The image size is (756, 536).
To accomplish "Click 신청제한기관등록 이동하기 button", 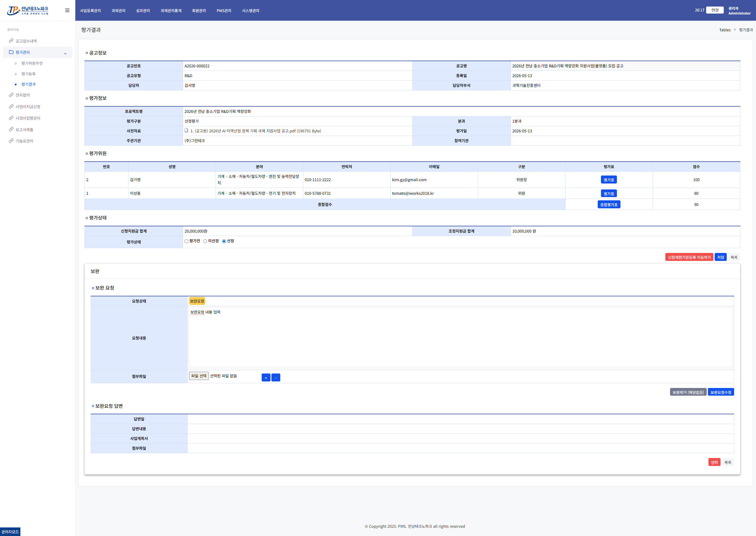I will (x=689, y=257).
